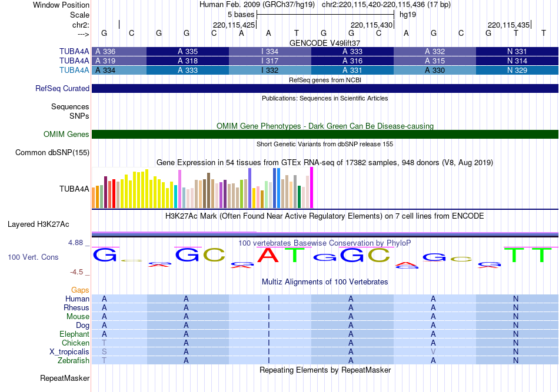Click the Multiz Alignments of 100 Vertebrates title
559x392 pixels.
tap(325, 282)
